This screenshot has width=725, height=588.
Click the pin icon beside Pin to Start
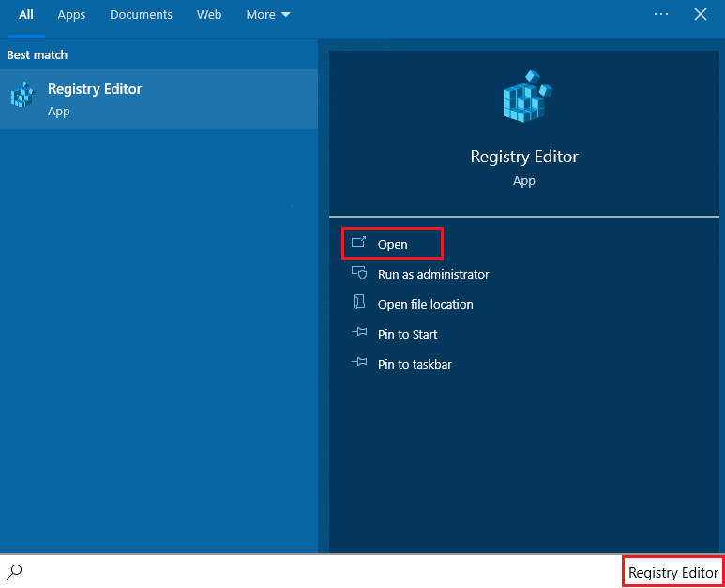click(359, 332)
